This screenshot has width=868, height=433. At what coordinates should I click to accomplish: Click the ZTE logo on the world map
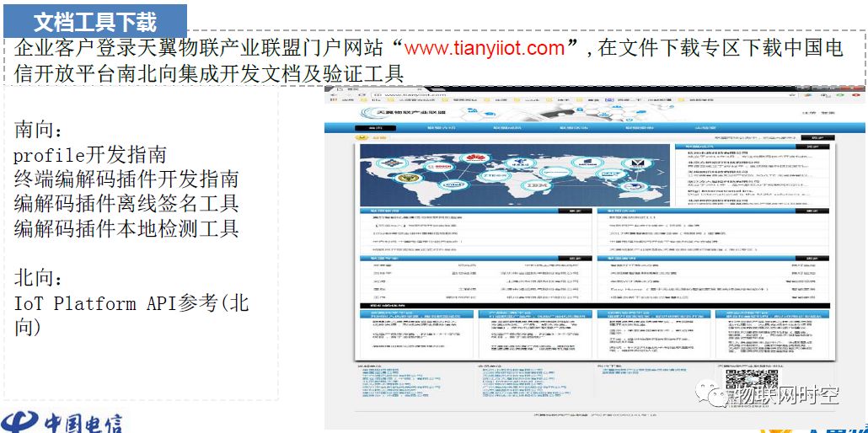coord(495,175)
